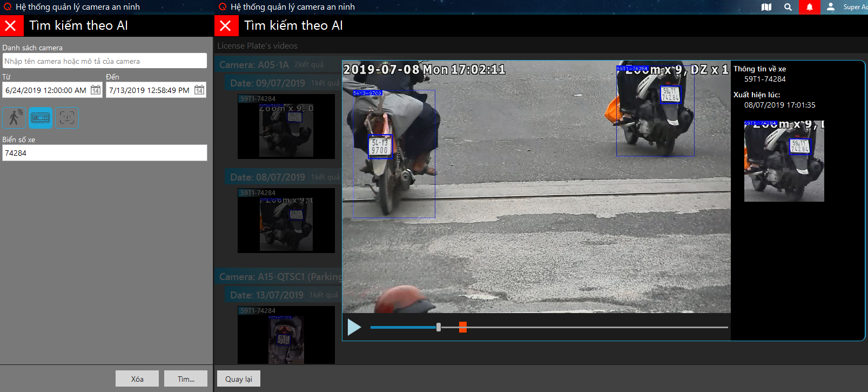Open the calendar picker for Đến date
Viewport: 868px width, 392px height.
[x=199, y=90]
